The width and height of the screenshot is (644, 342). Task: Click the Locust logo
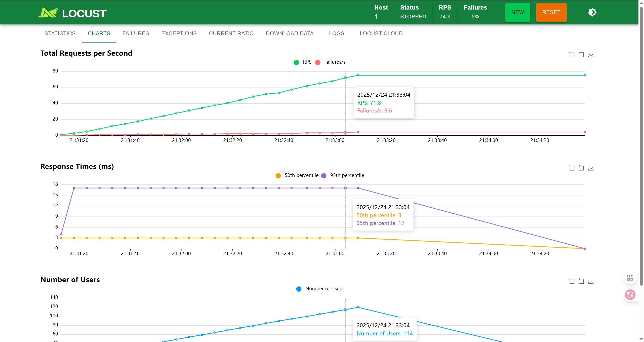[x=73, y=13]
